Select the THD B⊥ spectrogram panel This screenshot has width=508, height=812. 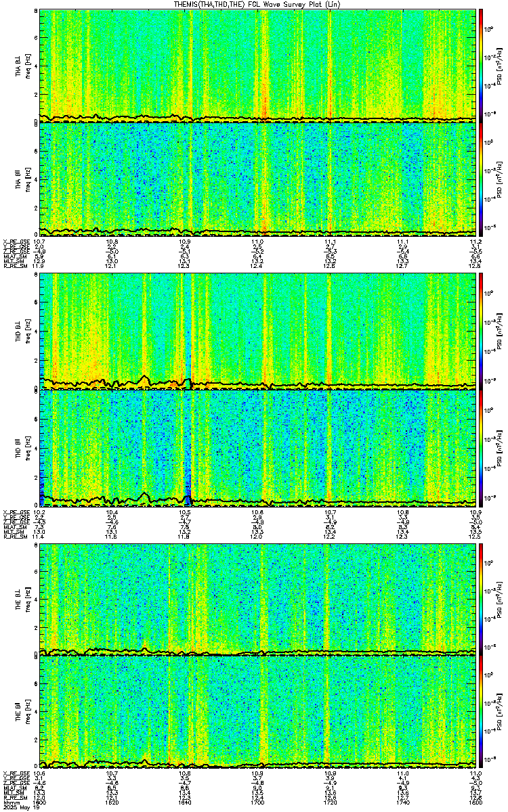click(x=257, y=332)
